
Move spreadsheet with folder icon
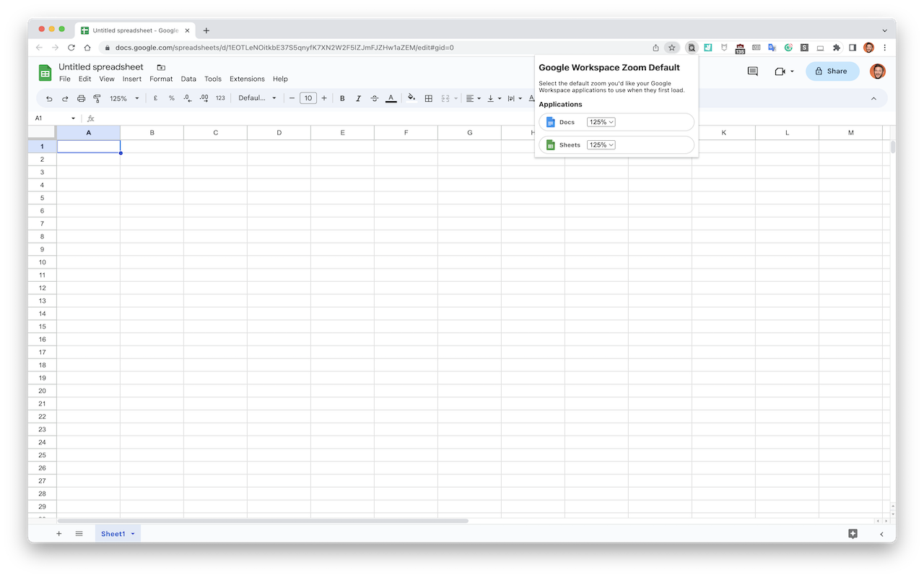pyautogui.click(x=161, y=67)
